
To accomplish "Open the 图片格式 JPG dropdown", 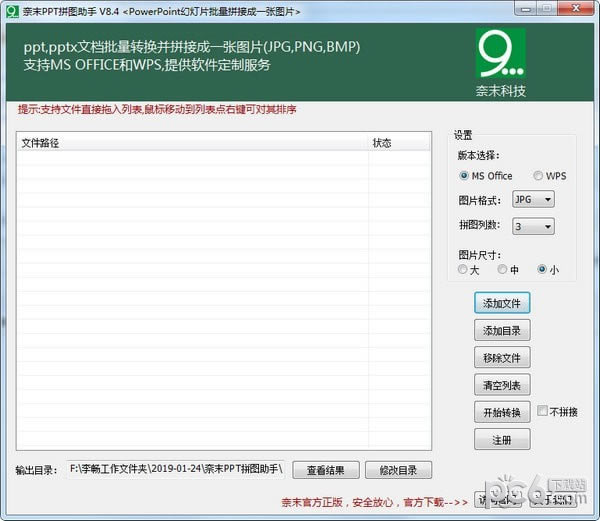I will coord(533,200).
